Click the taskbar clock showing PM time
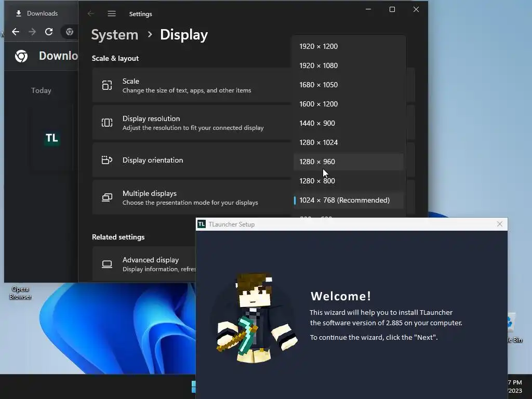The height and width of the screenshot is (399, 532). pyautogui.click(x=515, y=387)
